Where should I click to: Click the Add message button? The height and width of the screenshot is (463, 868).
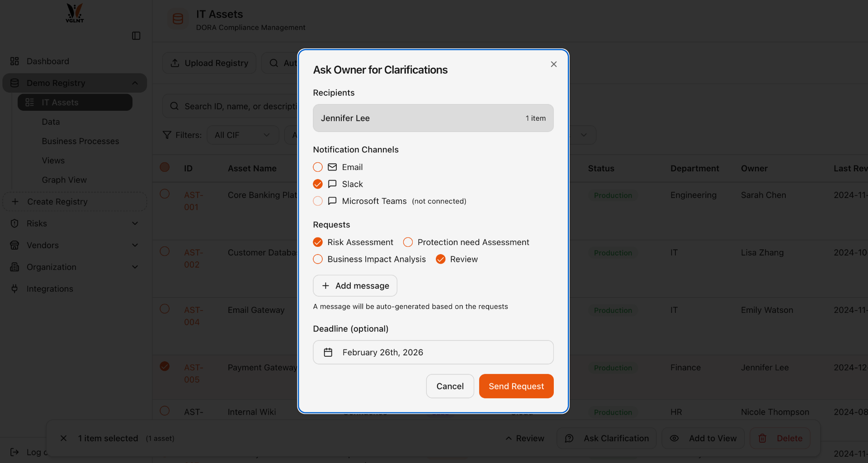354,285
